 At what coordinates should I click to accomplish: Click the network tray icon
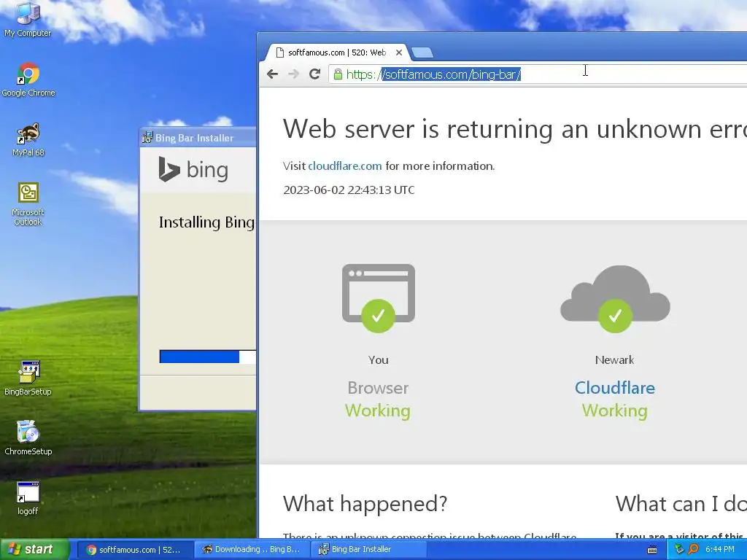[x=679, y=549]
